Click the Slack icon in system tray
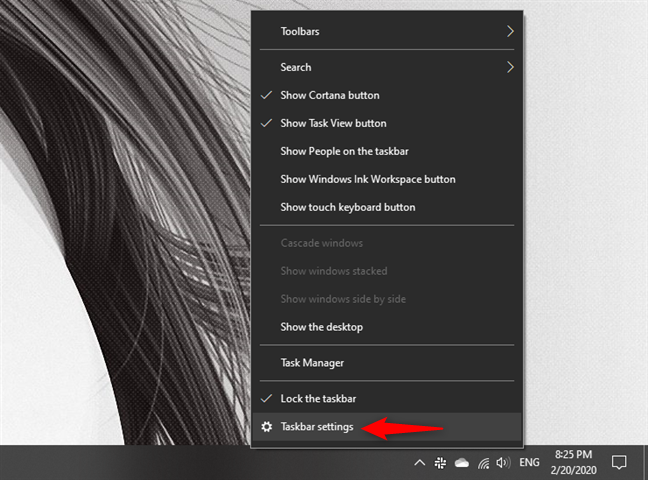The width and height of the screenshot is (648, 480). pos(440,463)
